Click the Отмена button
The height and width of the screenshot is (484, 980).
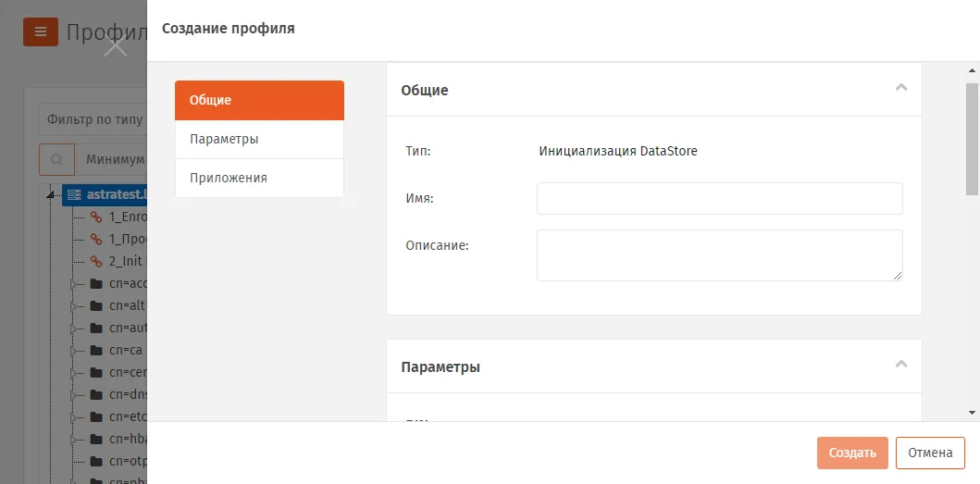coord(930,453)
